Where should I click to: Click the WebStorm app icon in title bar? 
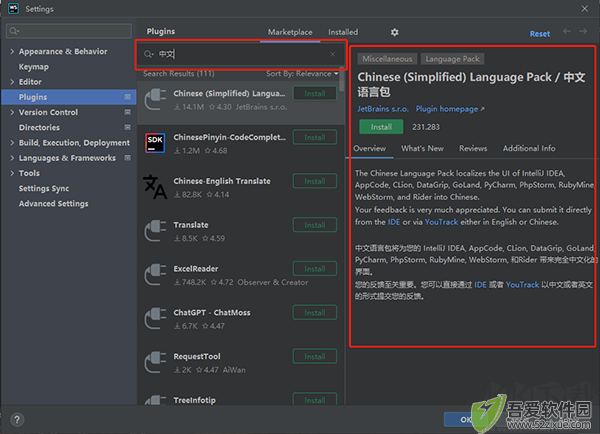click(13, 8)
